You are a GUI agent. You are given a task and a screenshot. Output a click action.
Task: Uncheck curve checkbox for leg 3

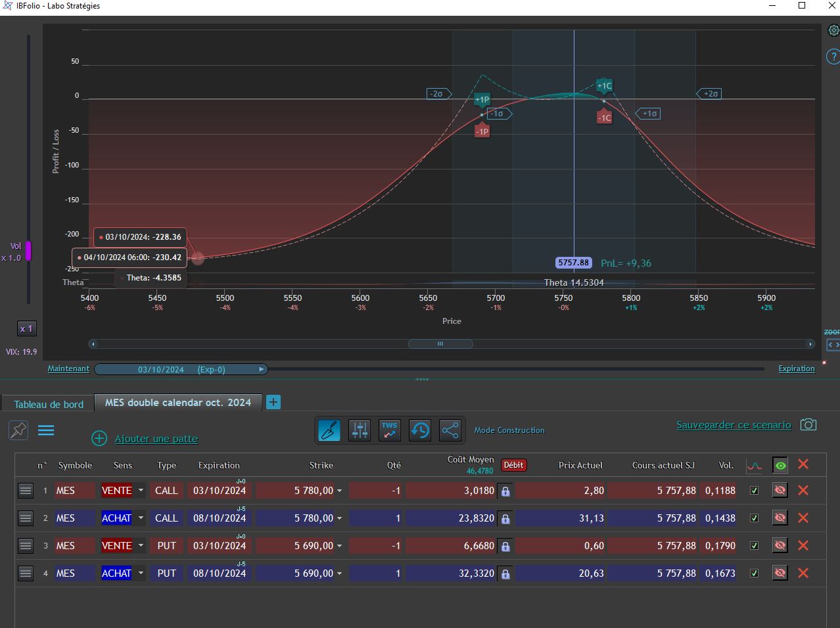755,545
